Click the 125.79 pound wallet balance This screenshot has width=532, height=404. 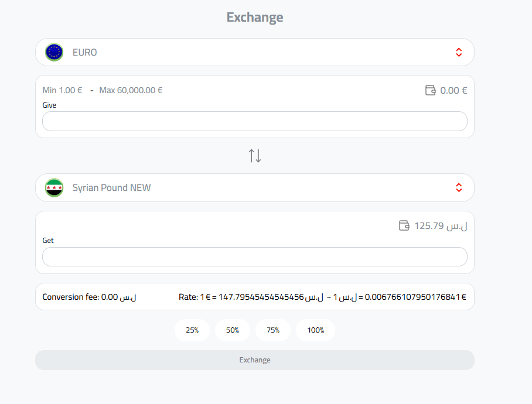click(x=441, y=226)
